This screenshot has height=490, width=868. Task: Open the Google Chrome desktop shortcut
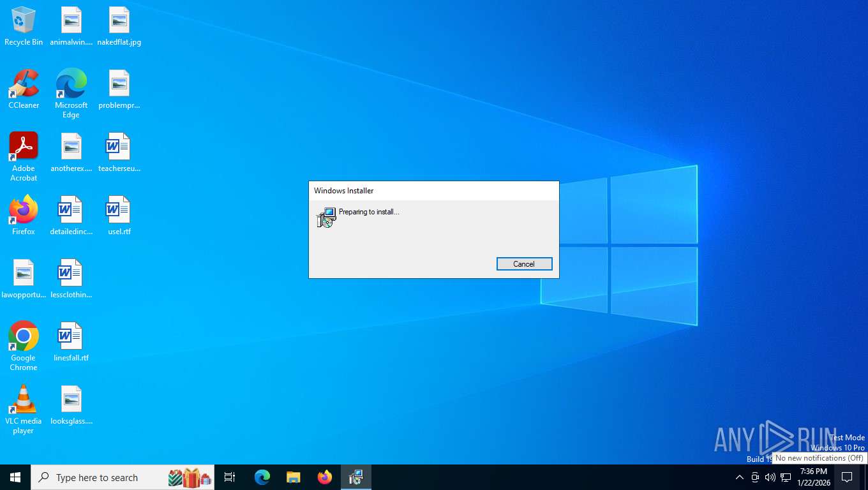[24, 346]
